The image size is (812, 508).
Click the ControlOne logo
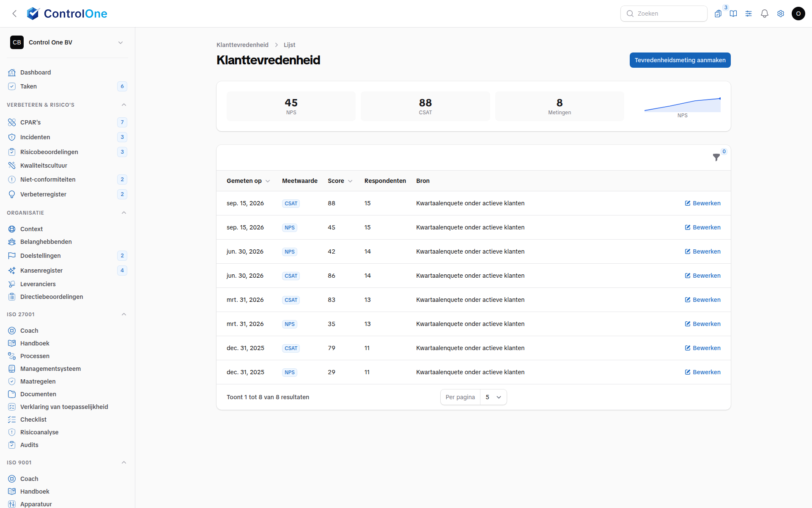tap(67, 14)
